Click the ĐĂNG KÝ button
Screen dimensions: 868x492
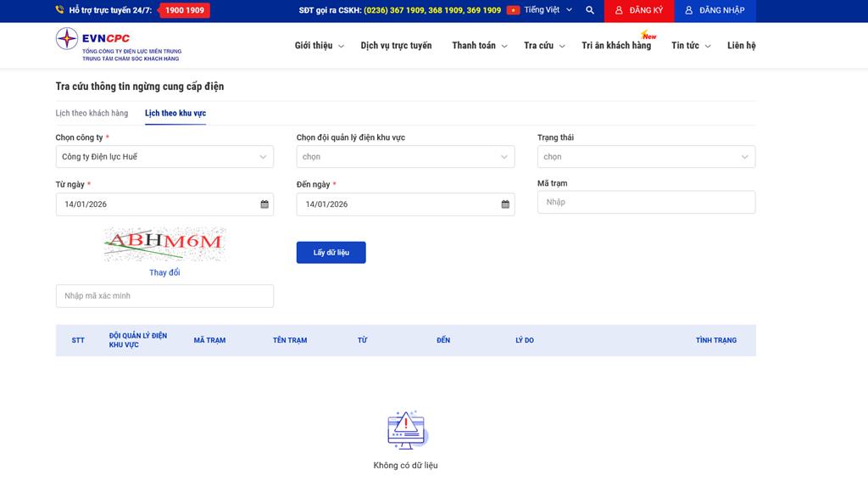coord(639,10)
